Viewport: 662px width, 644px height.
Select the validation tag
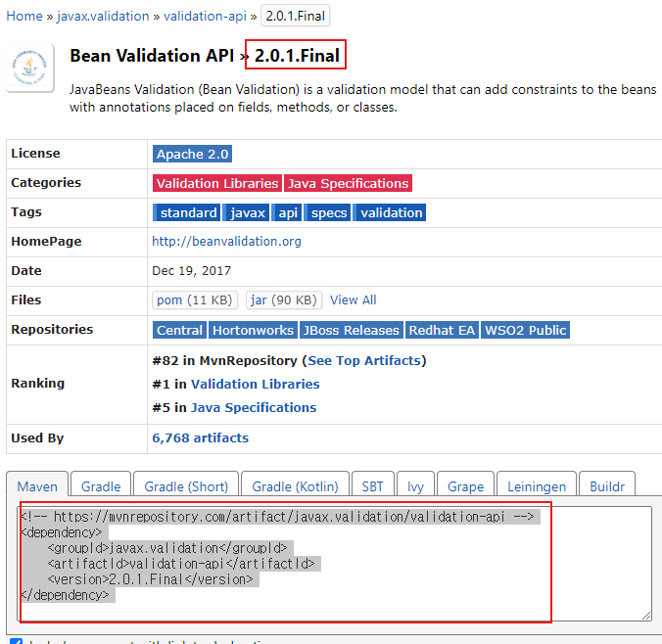click(389, 212)
